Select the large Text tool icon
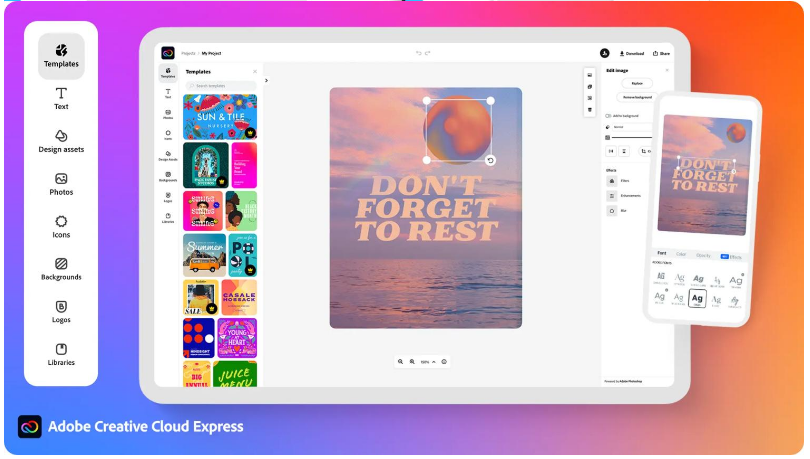Screen dimensions: 810x459 [61, 99]
